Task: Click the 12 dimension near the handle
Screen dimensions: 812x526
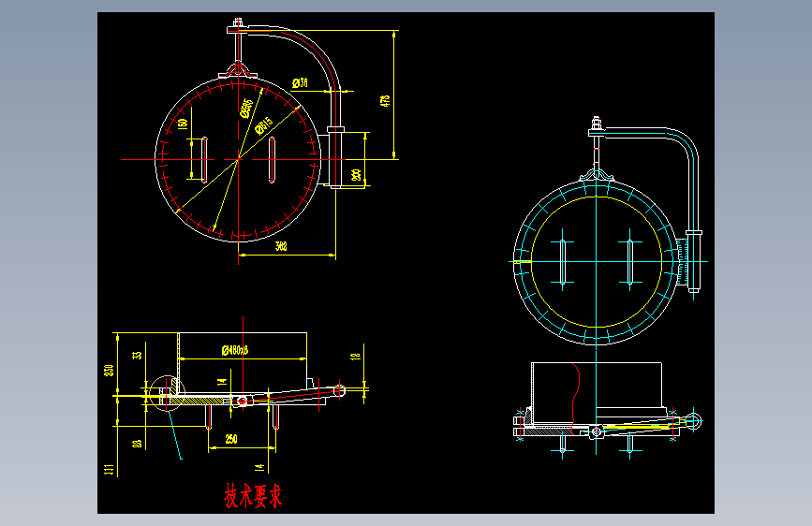Action: click(x=355, y=357)
